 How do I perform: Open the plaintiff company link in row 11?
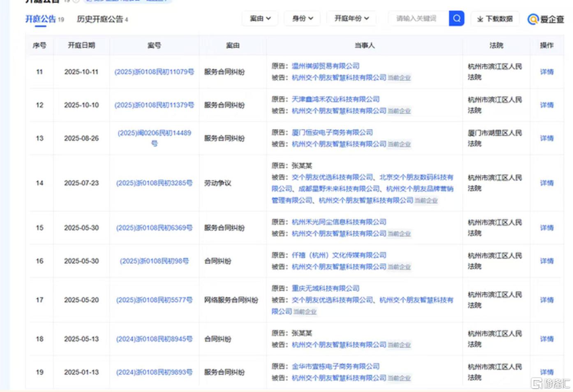pyautogui.click(x=326, y=66)
